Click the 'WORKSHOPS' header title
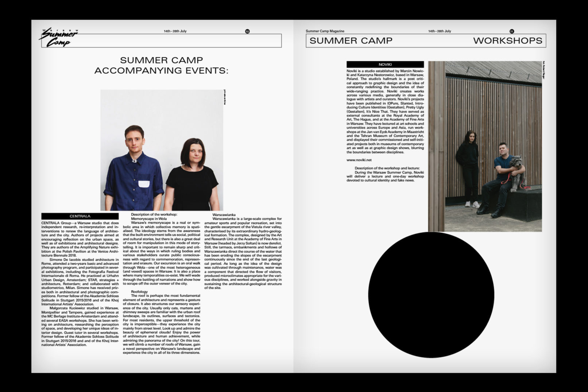Viewport: 588px width, 392px height. click(x=508, y=40)
